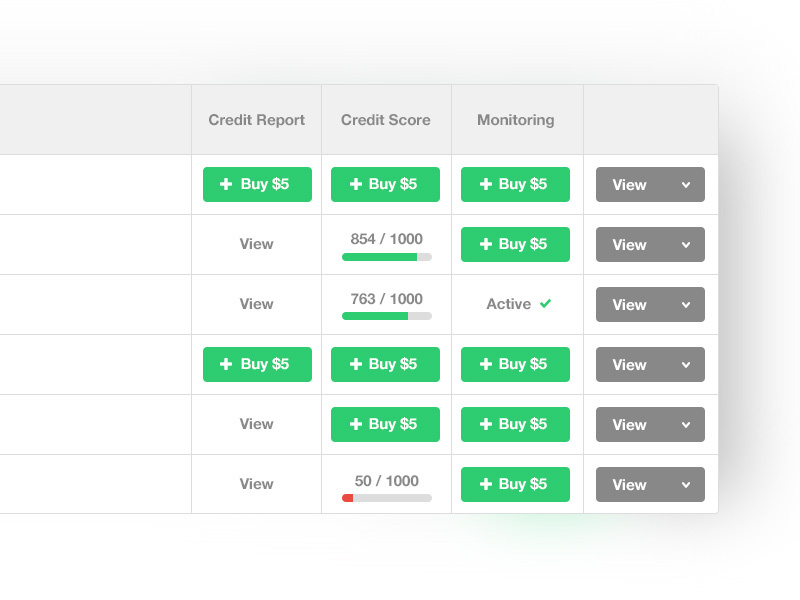This screenshot has height=600, width=800.
Task: Click the green checkmark next to Active
Action: (x=545, y=304)
